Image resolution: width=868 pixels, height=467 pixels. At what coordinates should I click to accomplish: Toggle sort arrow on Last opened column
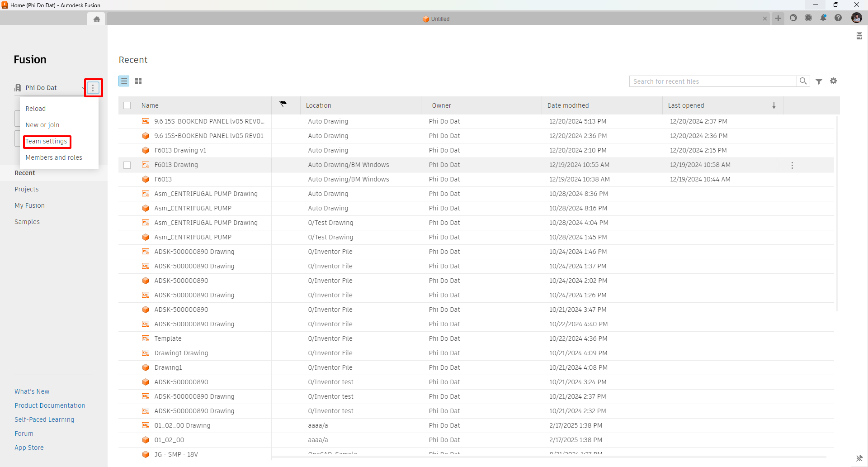pos(774,105)
